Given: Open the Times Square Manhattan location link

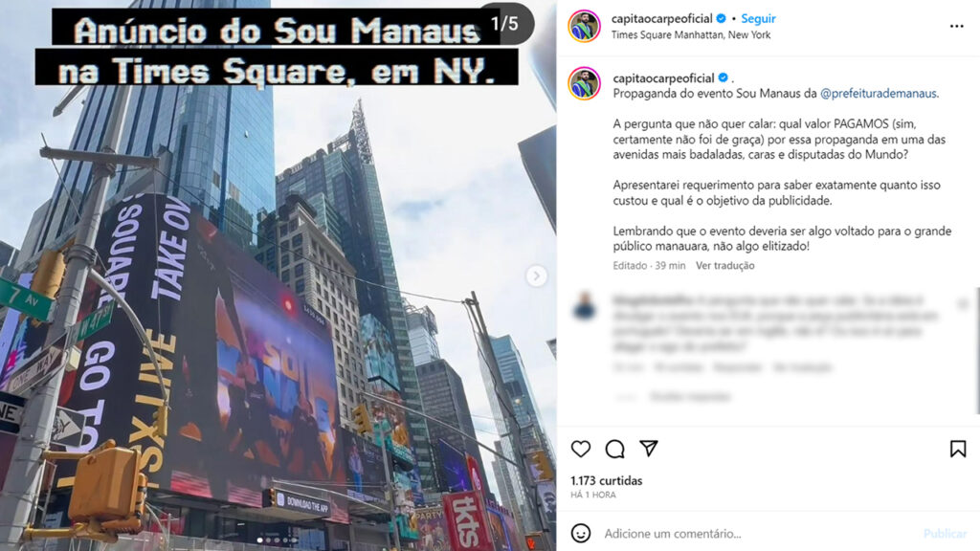Looking at the screenshot, I should pyautogui.click(x=691, y=35).
